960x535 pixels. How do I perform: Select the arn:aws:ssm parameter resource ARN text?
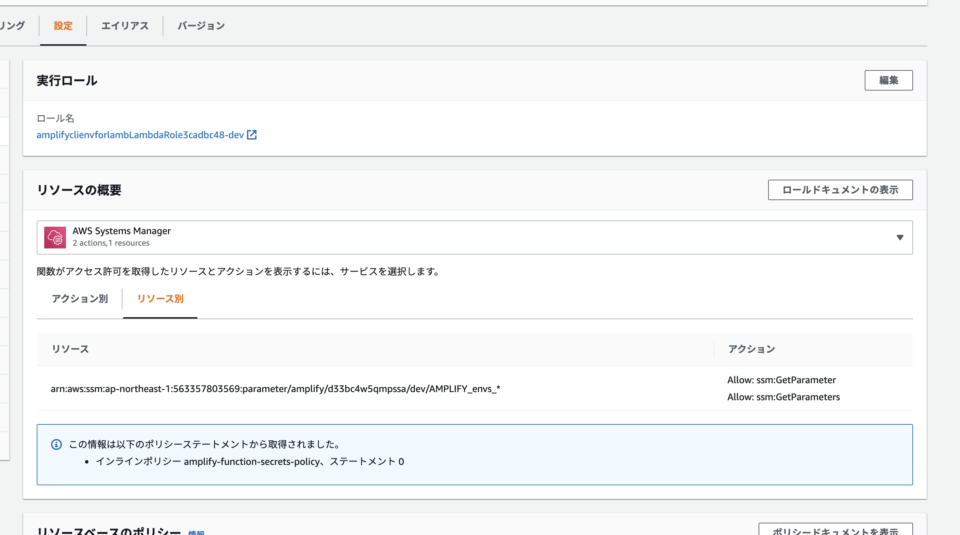point(275,389)
